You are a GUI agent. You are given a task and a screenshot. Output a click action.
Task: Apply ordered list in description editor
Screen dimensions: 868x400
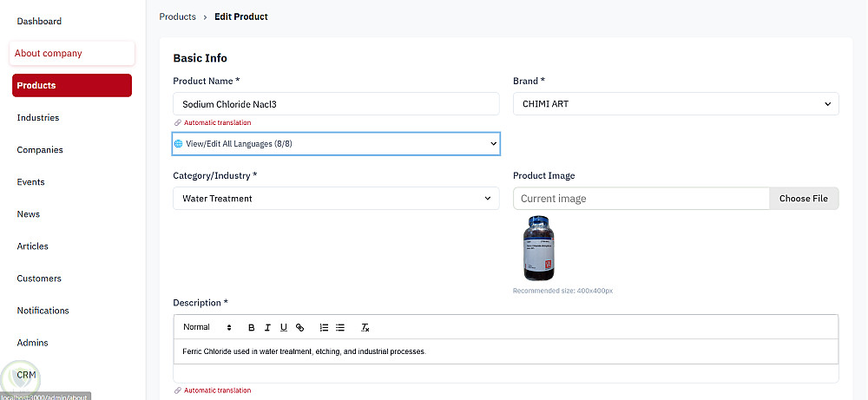(x=324, y=327)
